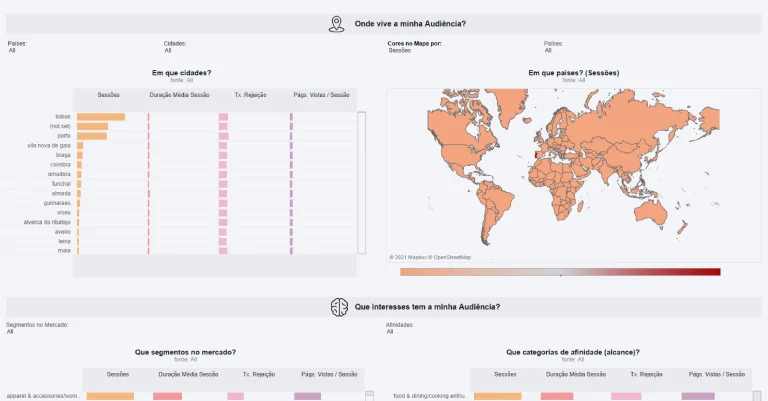Click Portugal highlighted dark on the map
The width and height of the screenshot is (768, 401).
(538, 156)
